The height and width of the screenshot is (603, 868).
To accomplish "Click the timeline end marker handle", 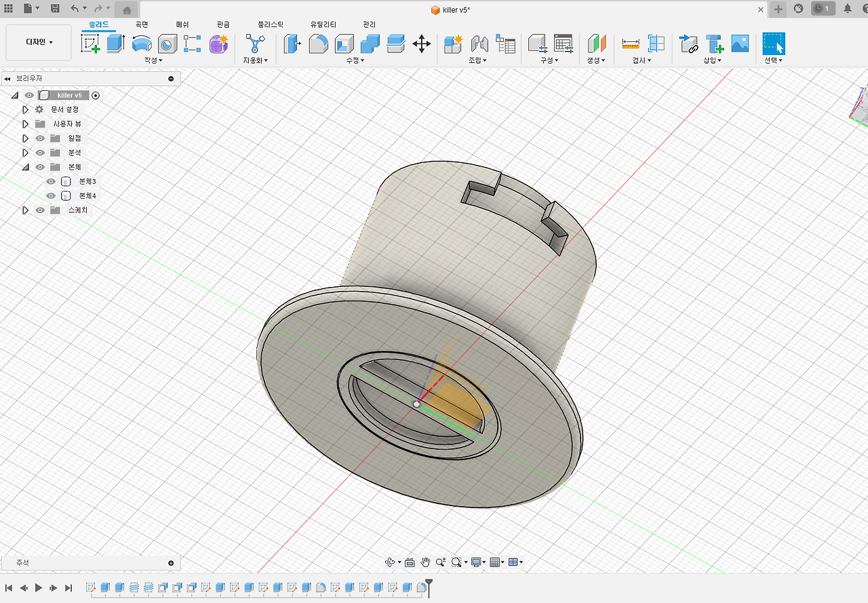I will 429,583.
